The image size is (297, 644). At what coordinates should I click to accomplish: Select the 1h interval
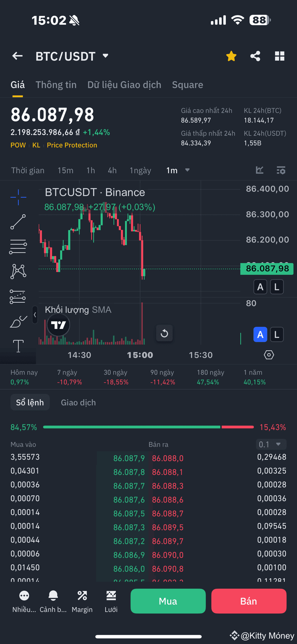point(91,170)
